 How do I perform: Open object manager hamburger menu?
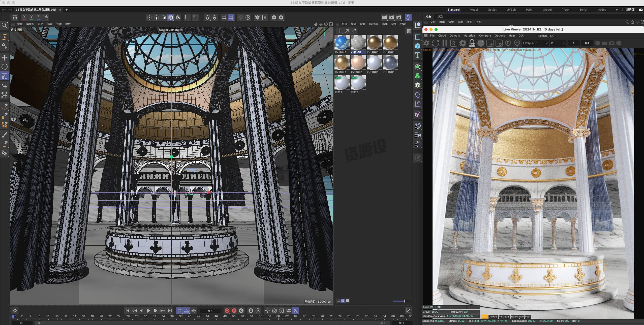(x=426, y=22)
